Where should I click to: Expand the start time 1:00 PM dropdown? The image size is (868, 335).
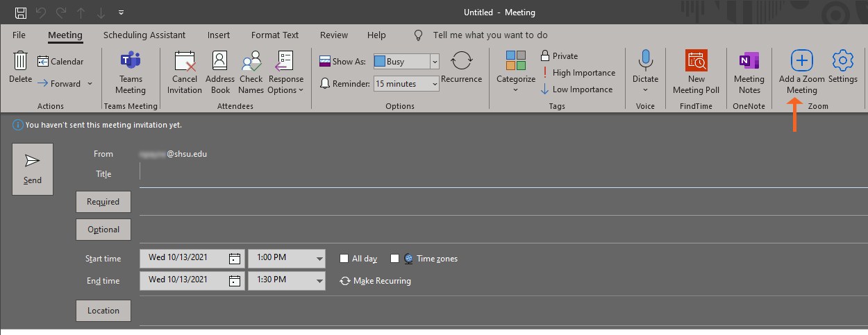click(319, 259)
